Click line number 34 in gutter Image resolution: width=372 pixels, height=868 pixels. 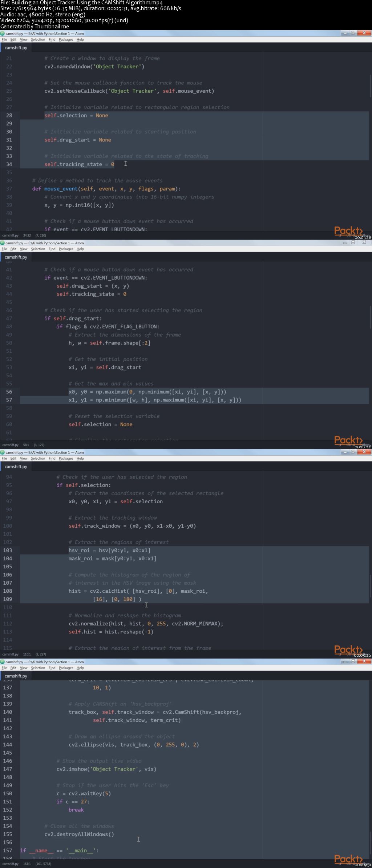(9, 164)
